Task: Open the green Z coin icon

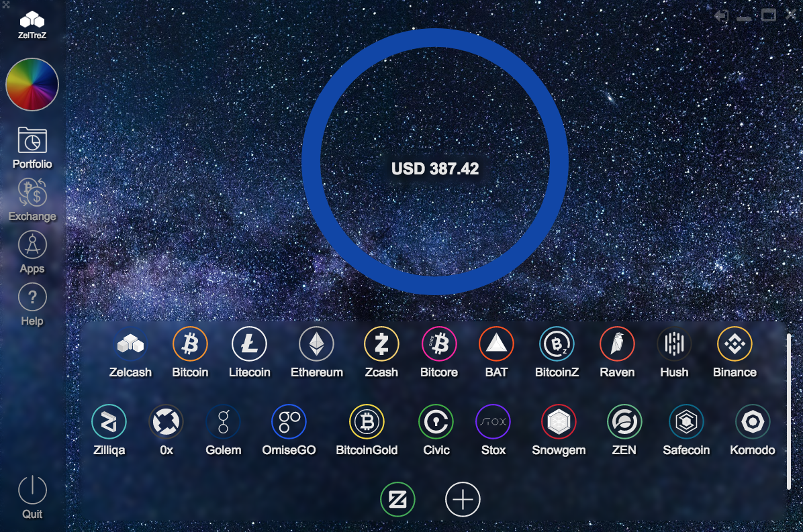Action: tap(397, 499)
